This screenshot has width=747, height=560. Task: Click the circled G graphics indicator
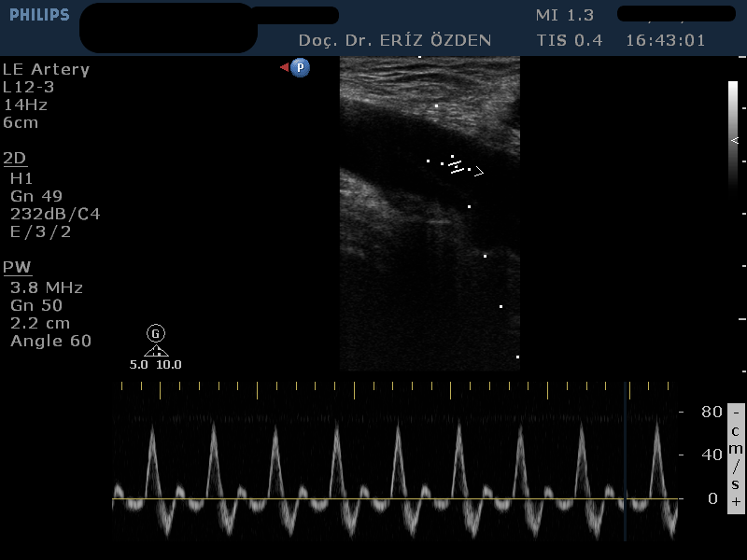[155, 333]
